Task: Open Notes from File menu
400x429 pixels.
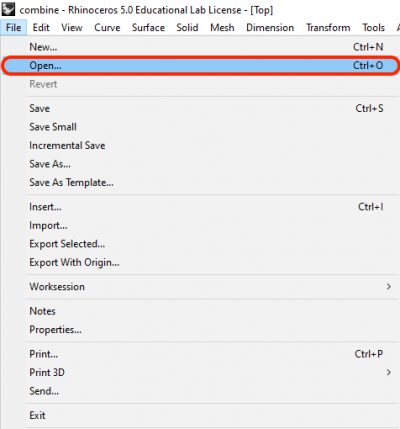Action: 200,311
